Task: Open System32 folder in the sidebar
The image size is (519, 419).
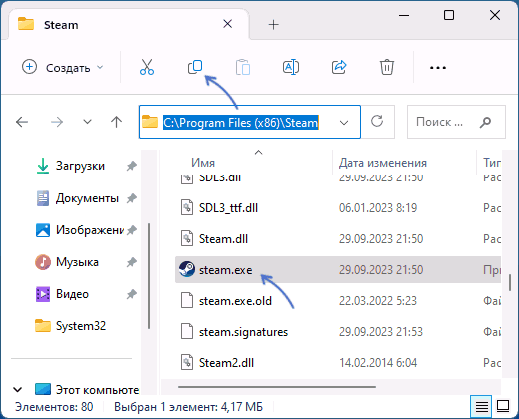Action: pyautogui.click(x=71, y=326)
